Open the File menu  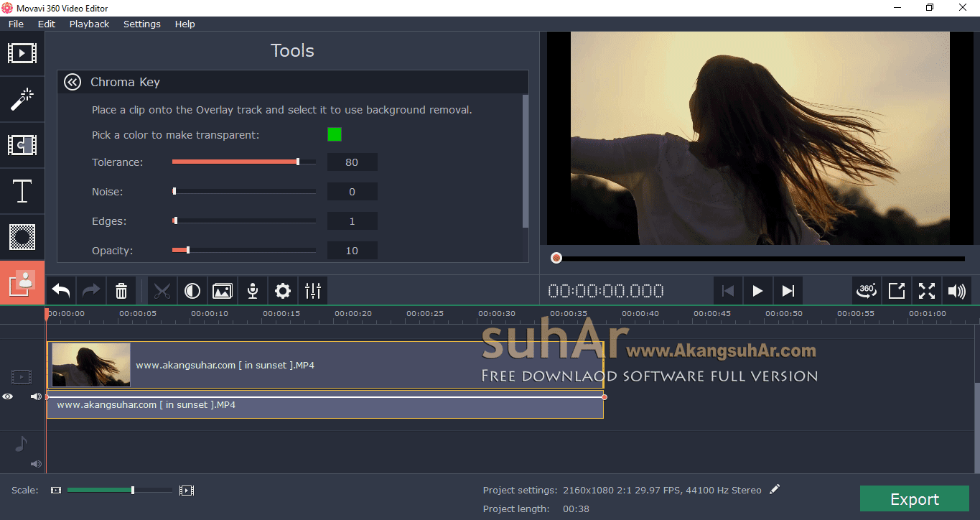coord(16,24)
